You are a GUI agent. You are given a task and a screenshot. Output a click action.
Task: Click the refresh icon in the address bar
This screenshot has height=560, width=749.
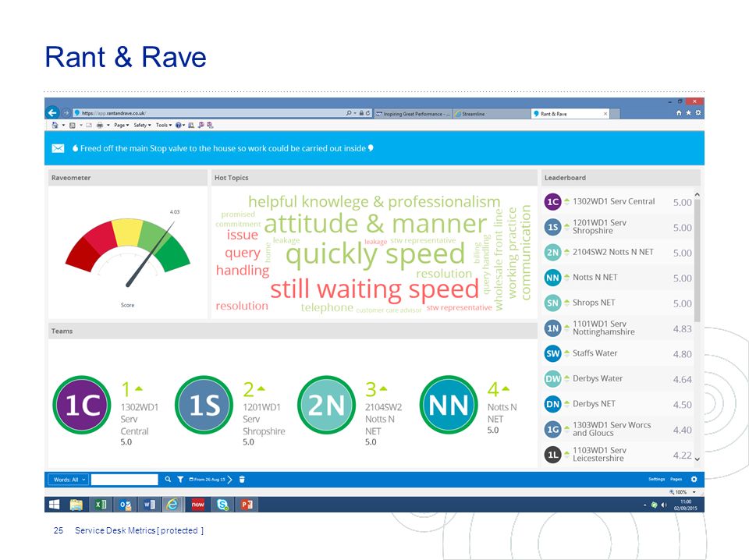(367, 113)
